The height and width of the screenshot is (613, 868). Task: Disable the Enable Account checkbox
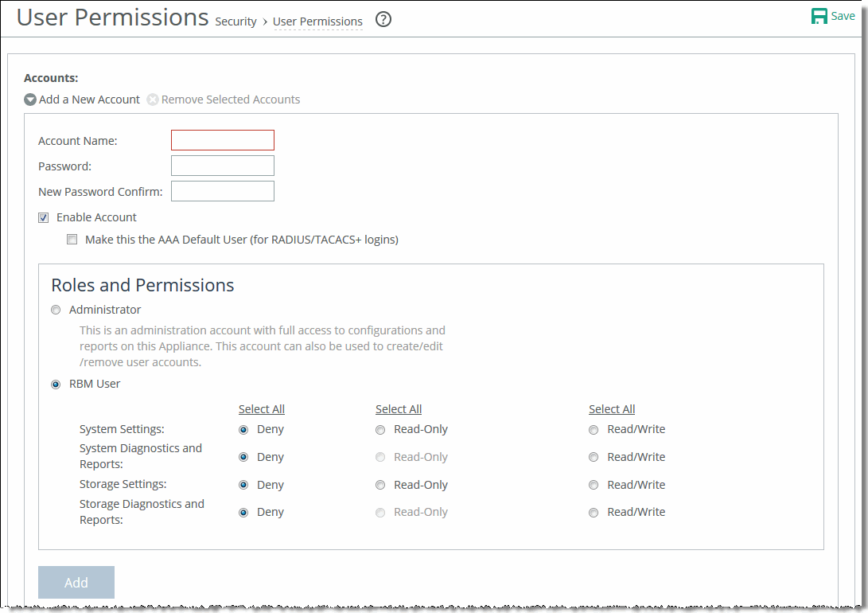click(x=43, y=217)
